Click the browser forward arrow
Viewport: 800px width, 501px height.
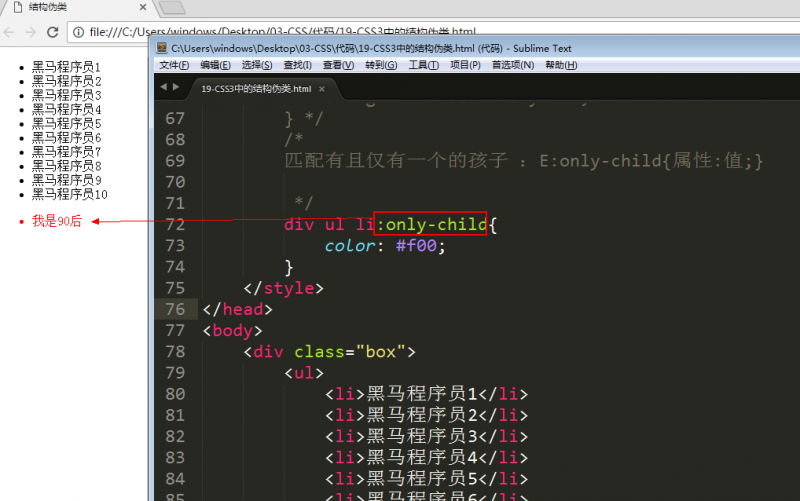click(30, 32)
